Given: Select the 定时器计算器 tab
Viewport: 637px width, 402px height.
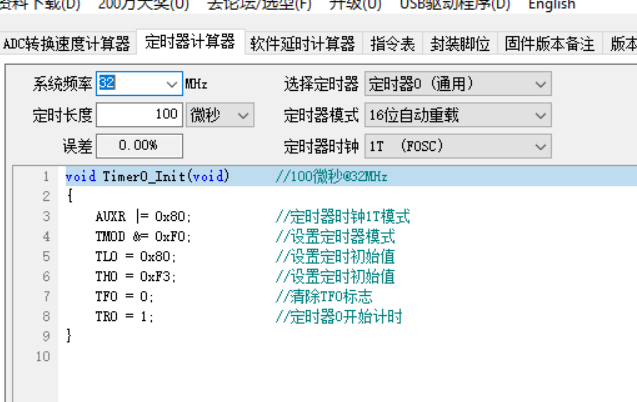Looking at the screenshot, I should (x=190, y=42).
